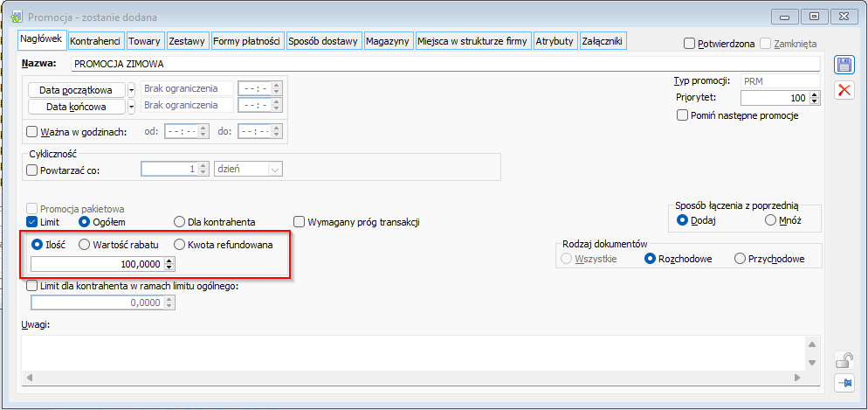This screenshot has width=868, height=410.
Task: Save the promotion with the floppy disk icon
Action: click(x=844, y=65)
